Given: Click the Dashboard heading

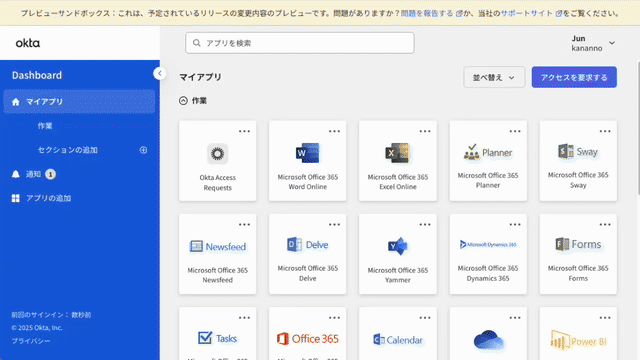Looking at the screenshot, I should (x=37, y=75).
